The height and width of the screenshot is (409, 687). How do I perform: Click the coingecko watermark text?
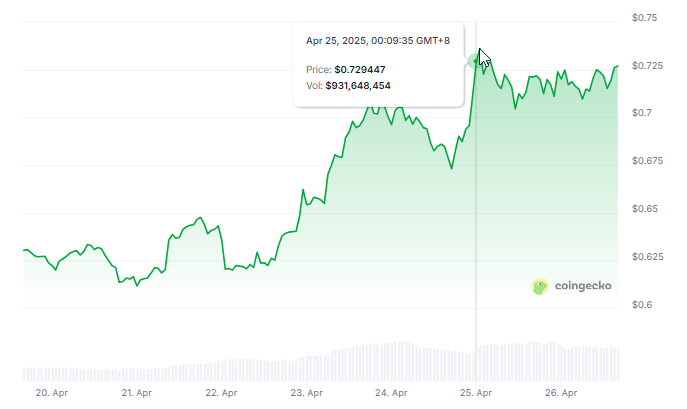click(x=582, y=287)
